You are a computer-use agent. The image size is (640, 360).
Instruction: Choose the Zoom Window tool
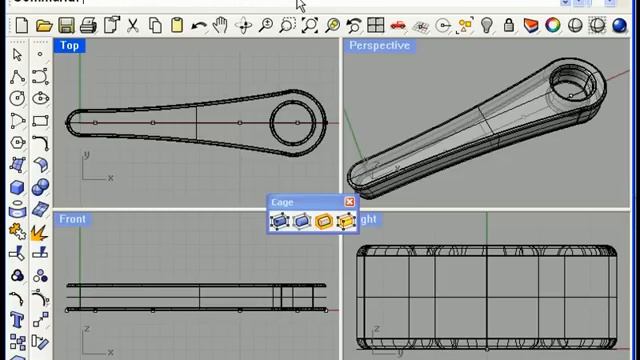(287, 26)
